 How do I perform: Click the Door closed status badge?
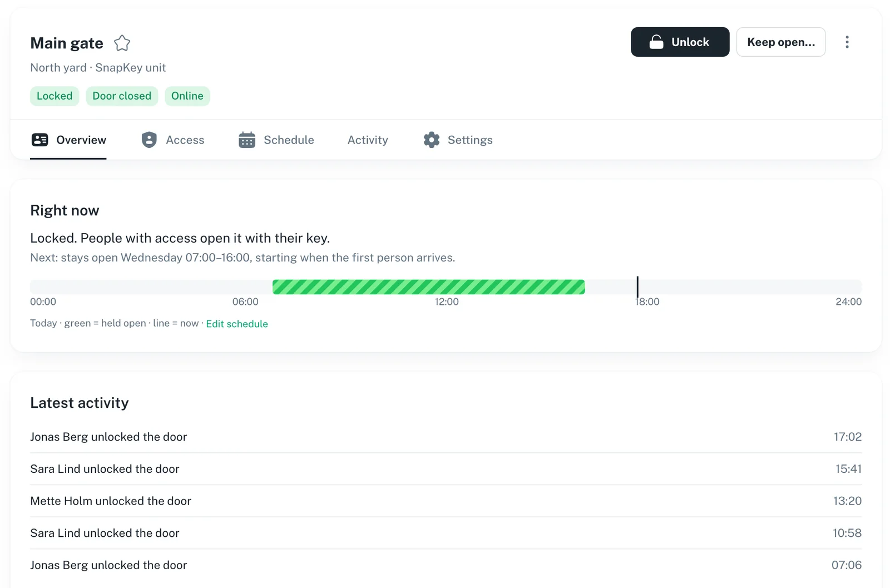122,96
